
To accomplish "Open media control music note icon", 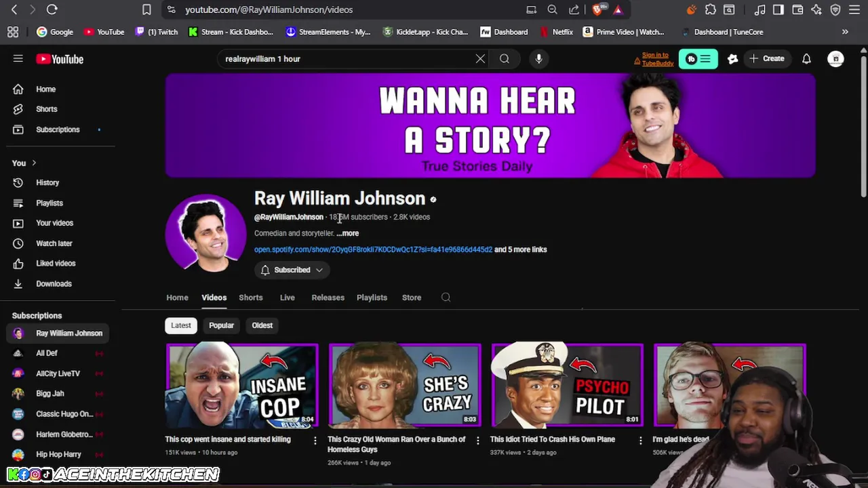I will tap(759, 9).
